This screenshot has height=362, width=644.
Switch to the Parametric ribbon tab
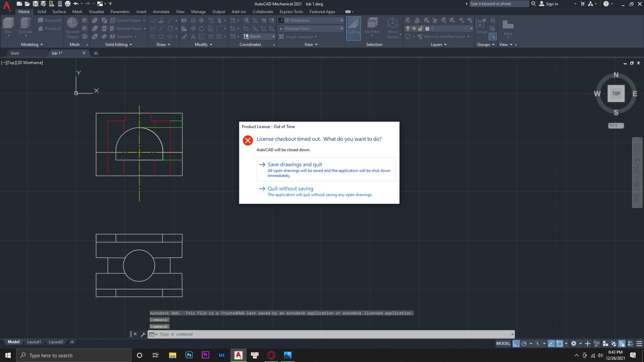pos(120,11)
